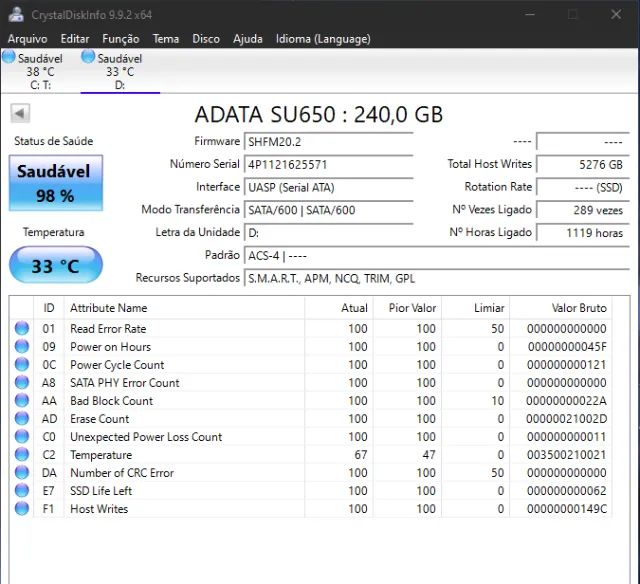Select the Bad Block Count attribute name
The width and height of the screenshot is (640, 584).
[111, 401]
